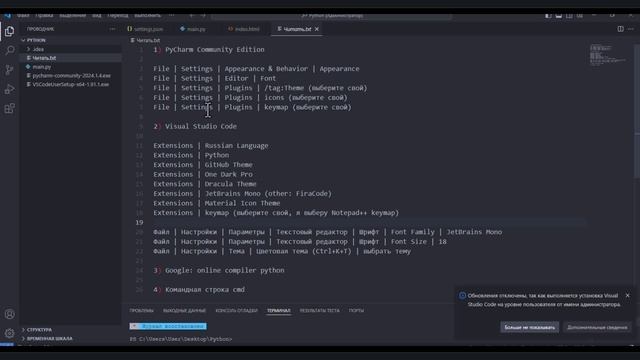Screen dimensions: 640x360
Task: Toggle primary sidebar layout icon
Action: (x=549, y=16)
